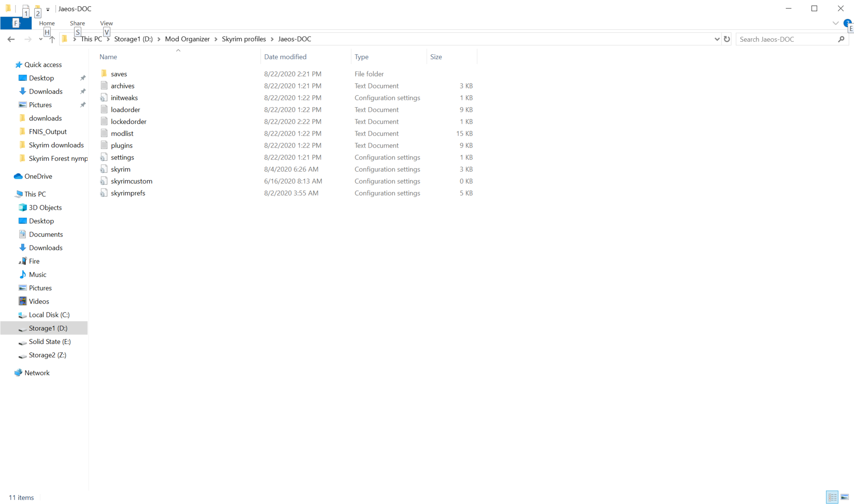Click New Folder in Quick Access Toolbar
The height and width of the screenshot is (504, 854).
(37, 9)
